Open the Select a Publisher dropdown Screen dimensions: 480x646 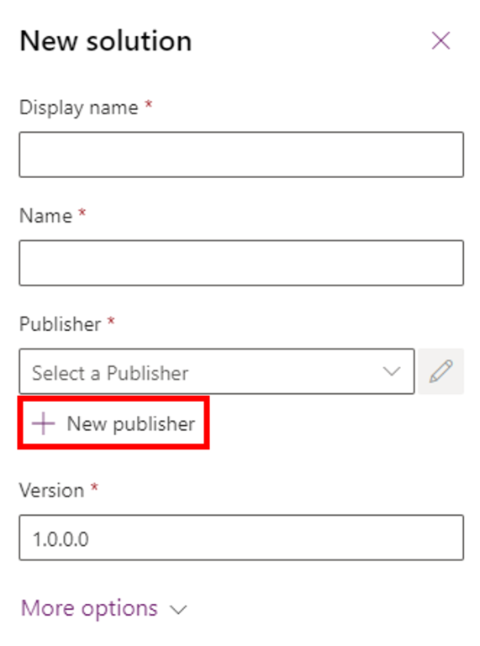(x=217, y=371)
